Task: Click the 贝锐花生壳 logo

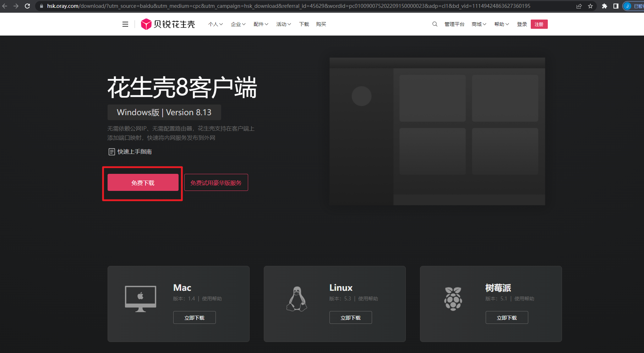Action: pyautogui.click(x=168, y=24)
